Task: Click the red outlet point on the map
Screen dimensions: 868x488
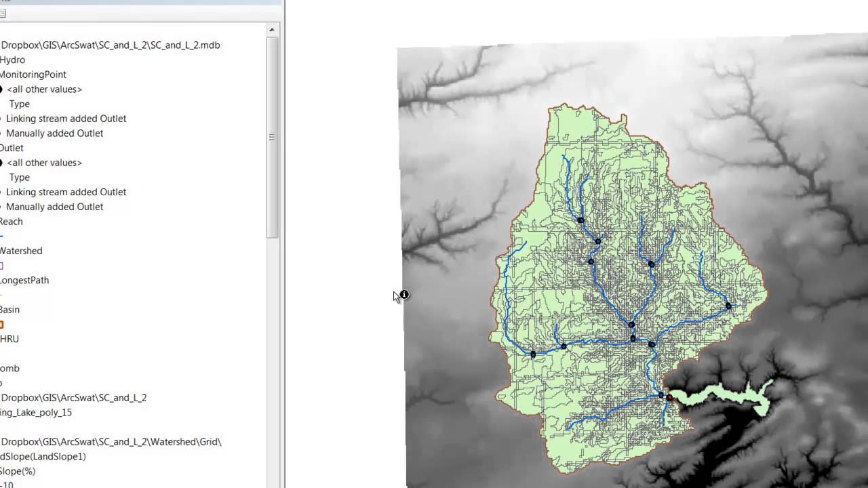Action: (669, 397)
